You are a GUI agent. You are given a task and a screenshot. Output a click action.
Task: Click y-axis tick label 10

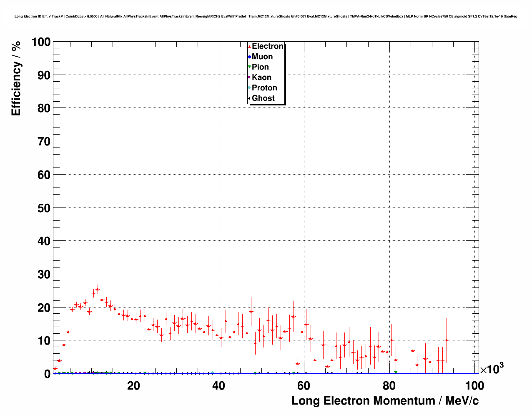pos(44,341)
